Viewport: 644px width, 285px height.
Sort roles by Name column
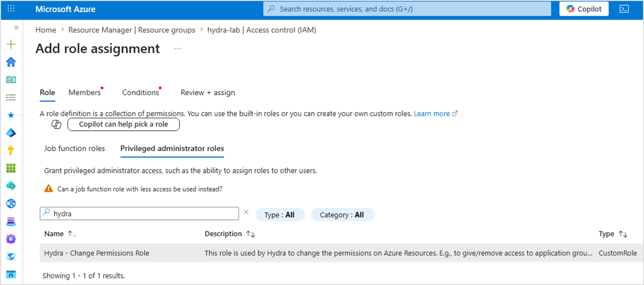pyautogui.click(x=60, y=234)
